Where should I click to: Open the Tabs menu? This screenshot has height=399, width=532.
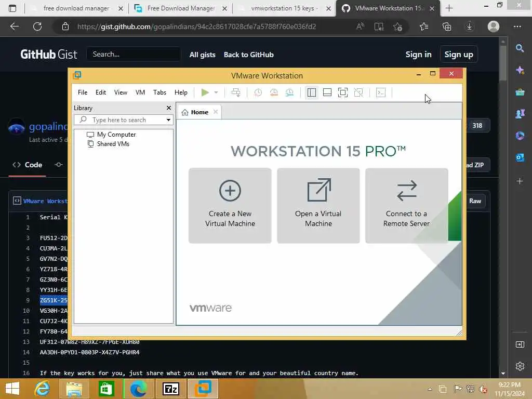159,92
